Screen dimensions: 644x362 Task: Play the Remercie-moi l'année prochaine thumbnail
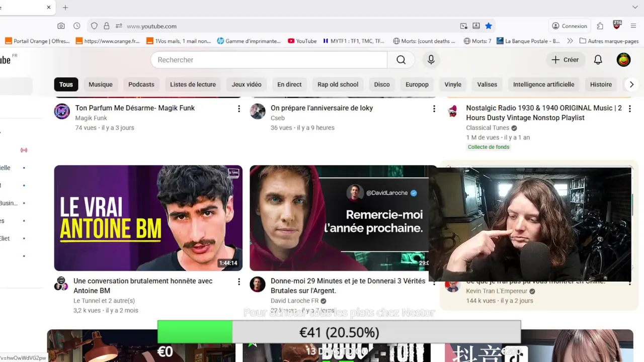pos(339,218)
